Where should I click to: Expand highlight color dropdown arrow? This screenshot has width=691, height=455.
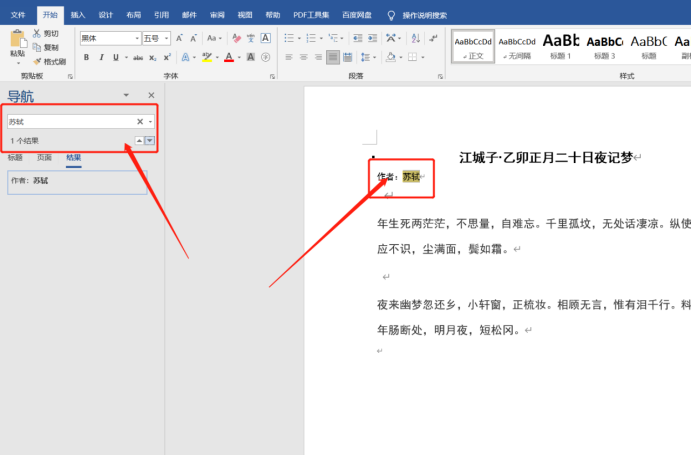217,57
